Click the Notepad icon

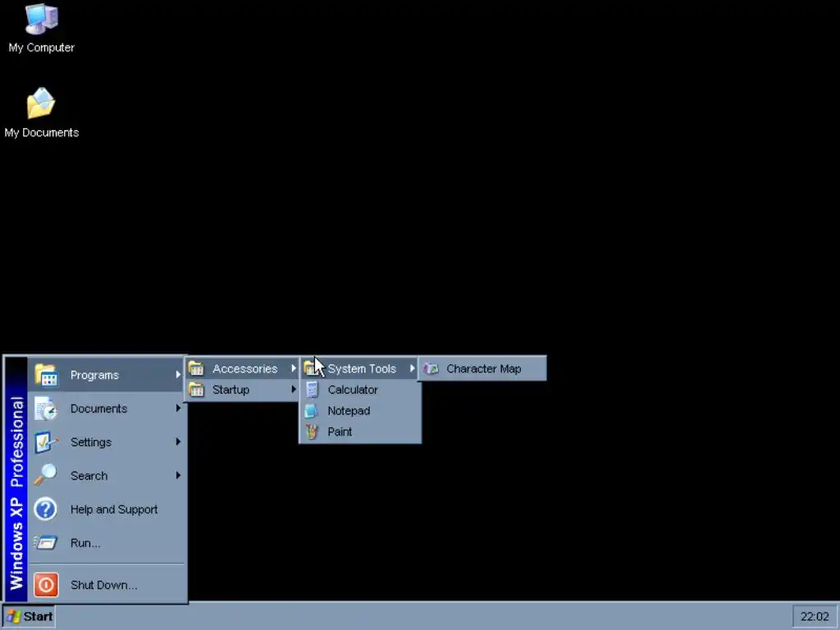pos(311,411)
